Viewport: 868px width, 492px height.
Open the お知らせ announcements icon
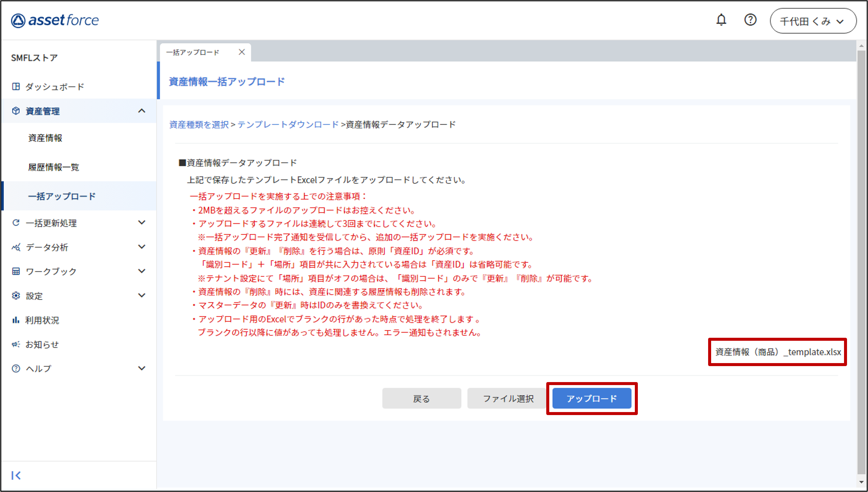16,344
